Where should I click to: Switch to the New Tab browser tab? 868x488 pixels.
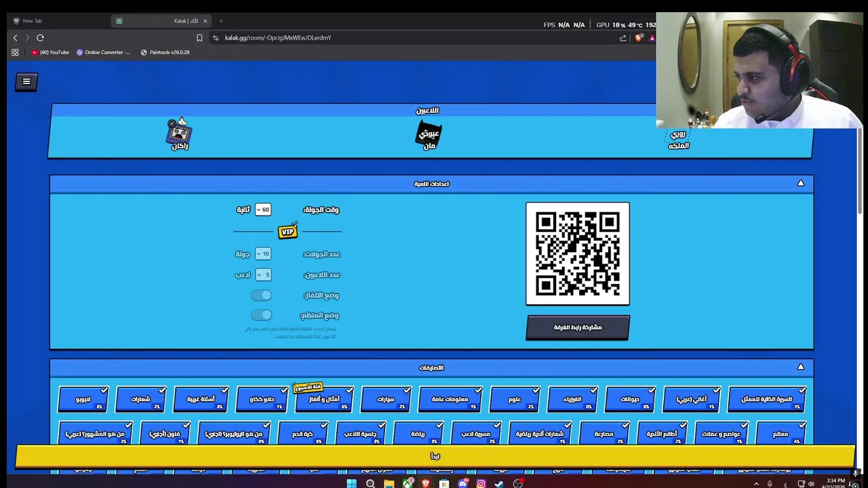coord(58,21)
